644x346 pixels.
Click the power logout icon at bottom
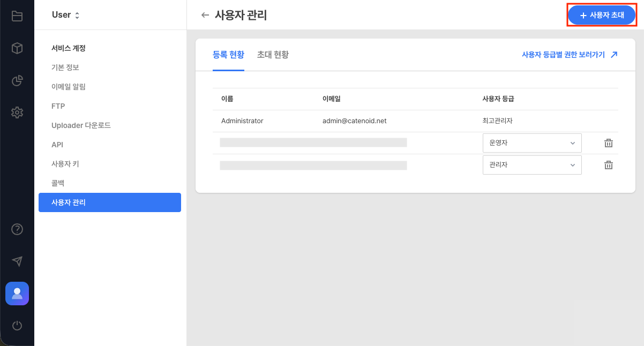pyautogui.click(x=17, y=326)
